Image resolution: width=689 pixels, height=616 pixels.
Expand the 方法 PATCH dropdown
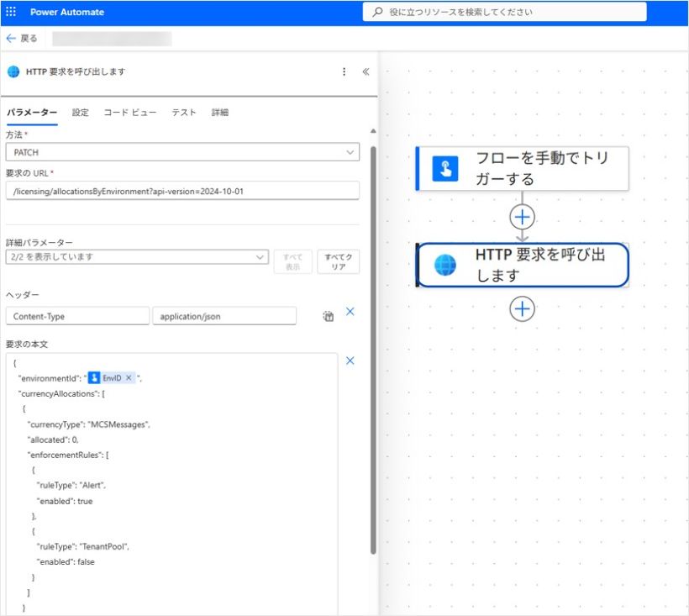coord(182,152)
